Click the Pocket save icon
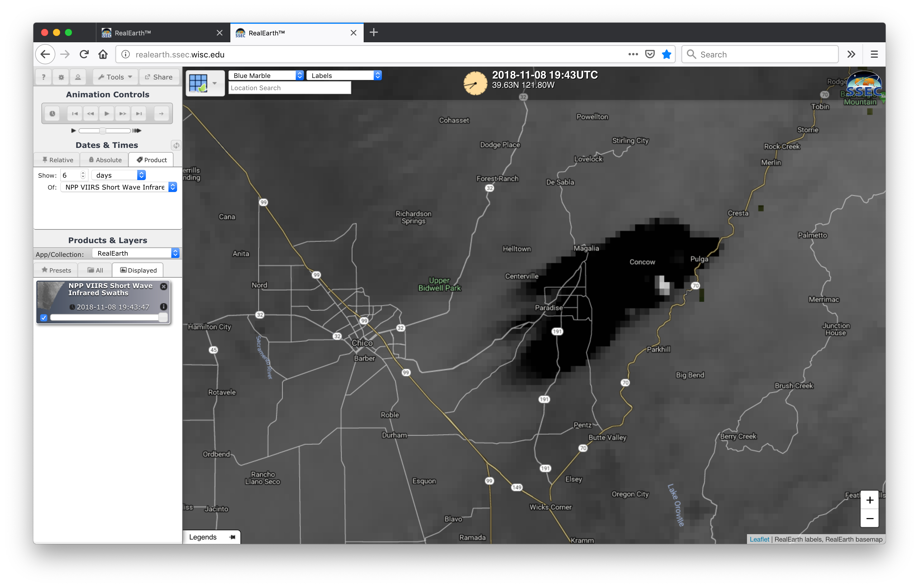The height and width of the screenshot is (588, 919). click(649, 54)
